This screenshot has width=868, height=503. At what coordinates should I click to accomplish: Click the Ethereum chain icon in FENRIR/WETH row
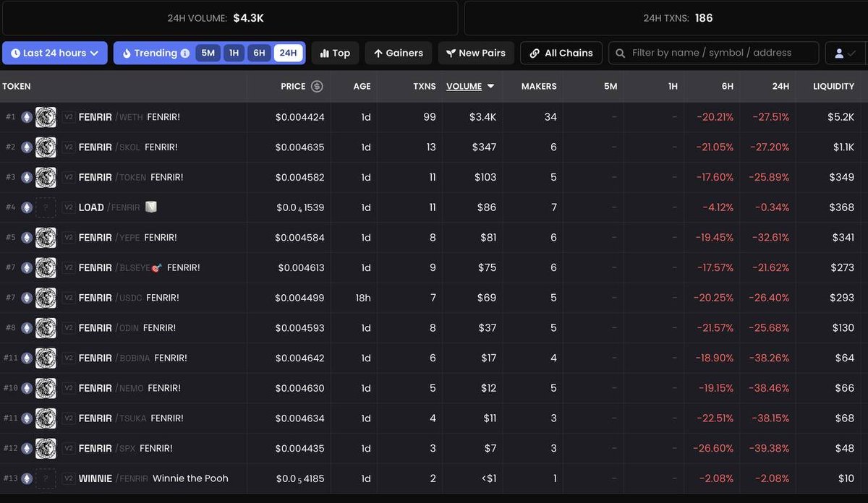tap(27, 117)
